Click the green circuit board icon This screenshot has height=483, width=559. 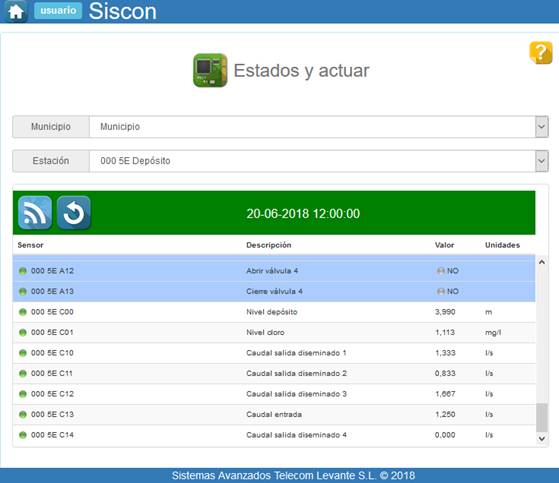[210, 70]
